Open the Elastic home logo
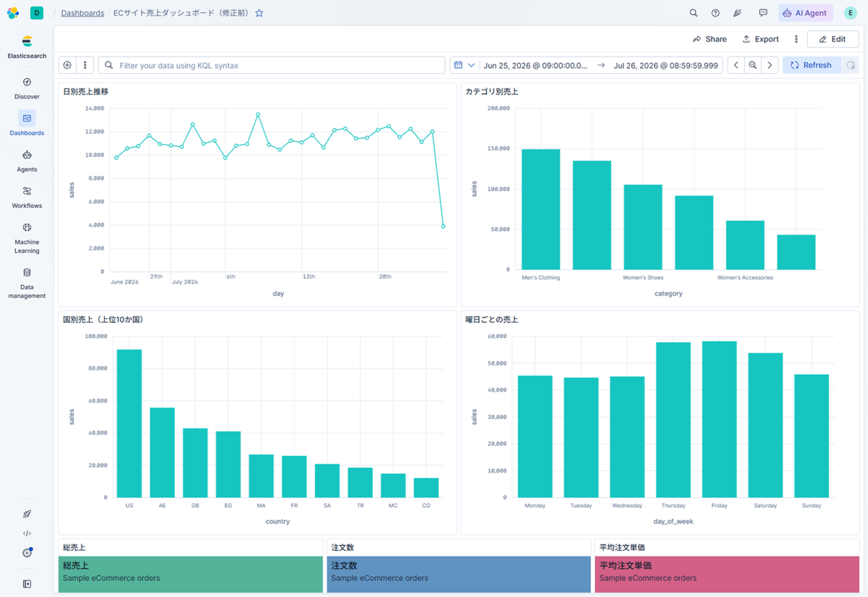 click(x=13, y=13)
